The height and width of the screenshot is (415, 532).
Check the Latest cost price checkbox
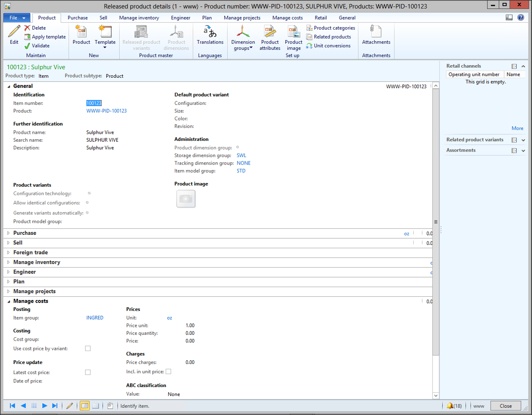pos(88,372)
